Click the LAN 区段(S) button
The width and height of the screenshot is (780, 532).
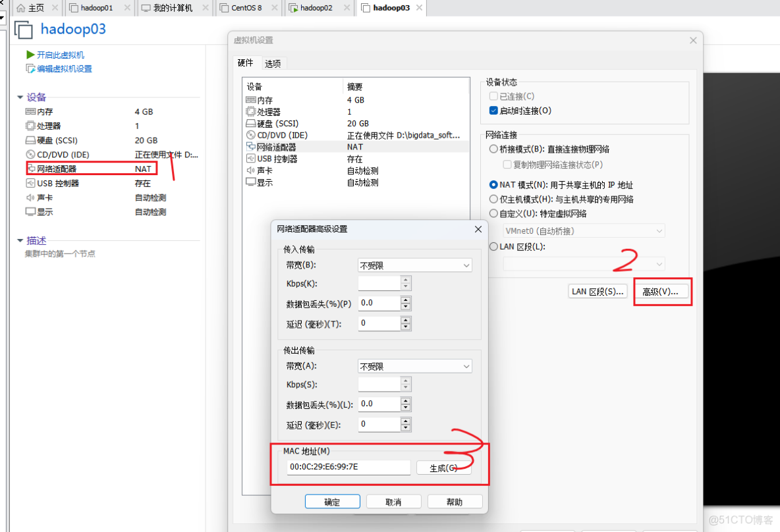tap(597, 290)
